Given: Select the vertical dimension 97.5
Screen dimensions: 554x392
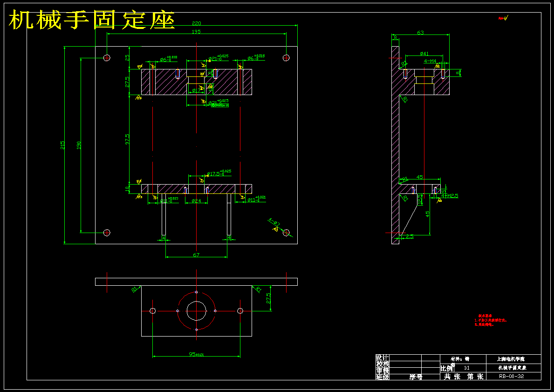Looking at the screenshot, I should (x=127, y=139).
